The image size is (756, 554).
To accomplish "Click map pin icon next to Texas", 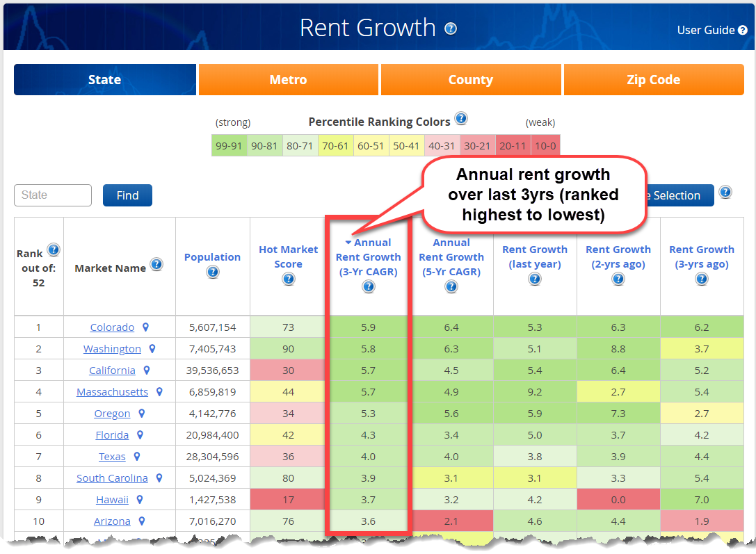I will point(137,457).
